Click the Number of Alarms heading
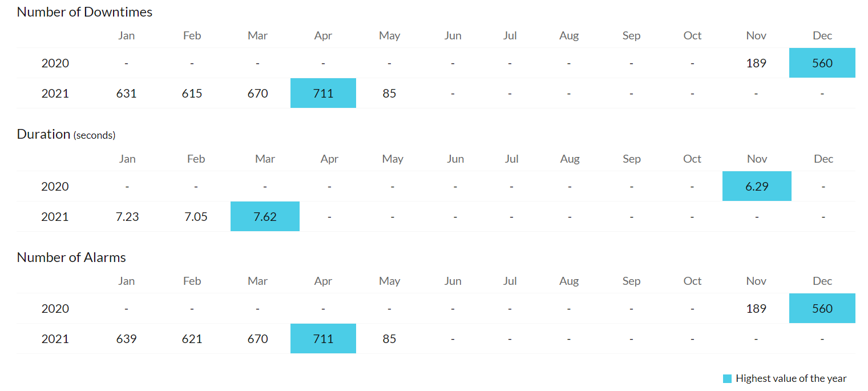Viewport: 868px width, 391px height. click(x=71, y=257)
